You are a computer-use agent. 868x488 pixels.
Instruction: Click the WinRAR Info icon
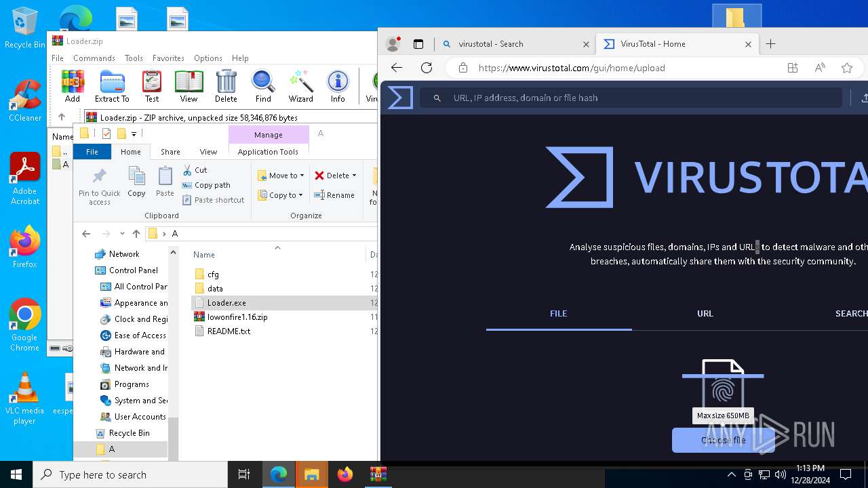click(338, 86)
